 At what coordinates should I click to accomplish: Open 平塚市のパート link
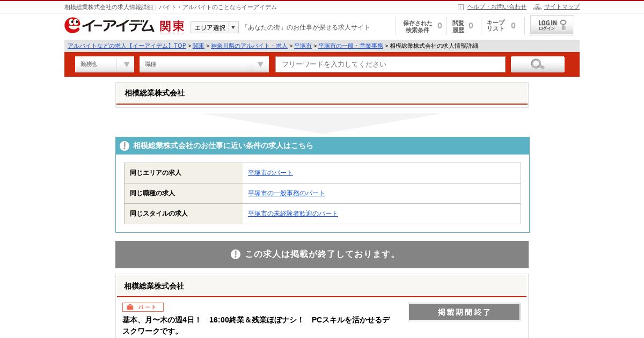[270, 173]
